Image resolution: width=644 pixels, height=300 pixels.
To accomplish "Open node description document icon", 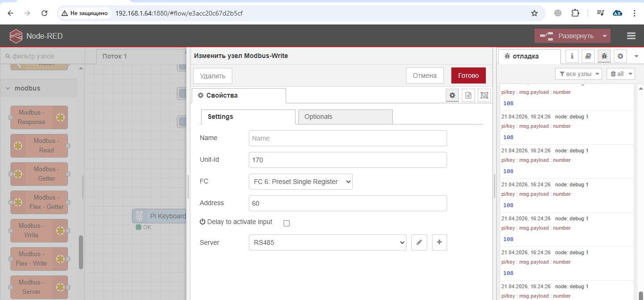I will click(468, 95).
